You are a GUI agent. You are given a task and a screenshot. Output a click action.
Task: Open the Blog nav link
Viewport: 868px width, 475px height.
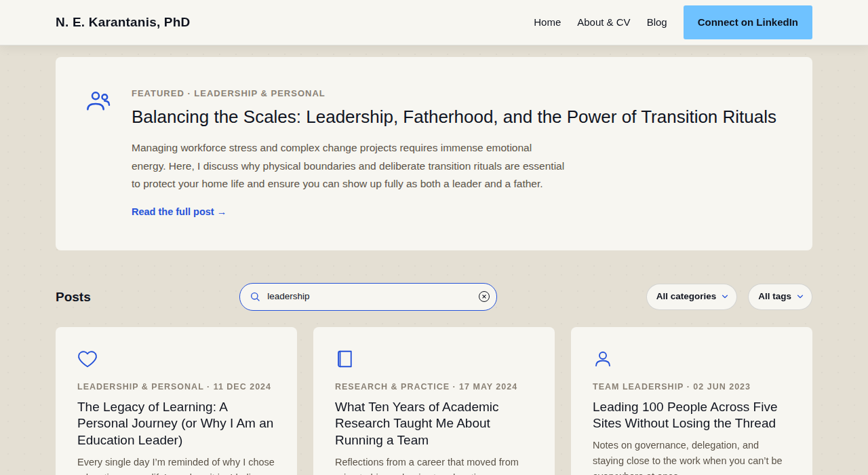656,22
